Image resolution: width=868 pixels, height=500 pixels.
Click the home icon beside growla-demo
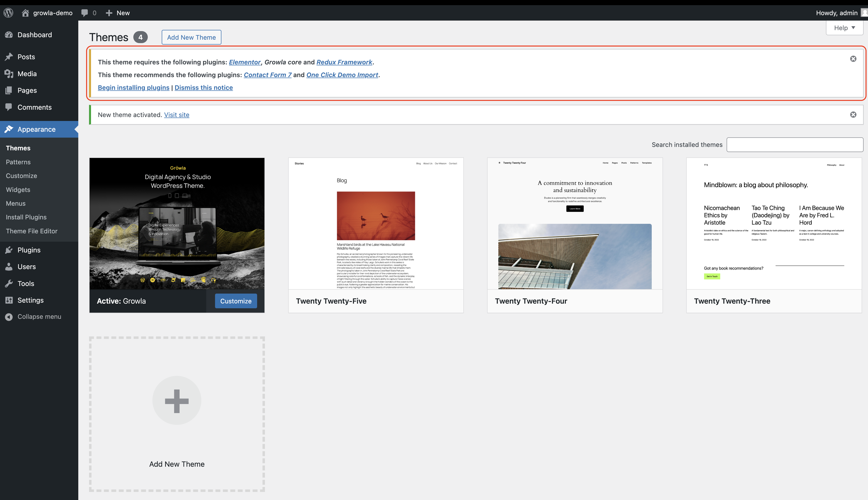coord(25,13)
